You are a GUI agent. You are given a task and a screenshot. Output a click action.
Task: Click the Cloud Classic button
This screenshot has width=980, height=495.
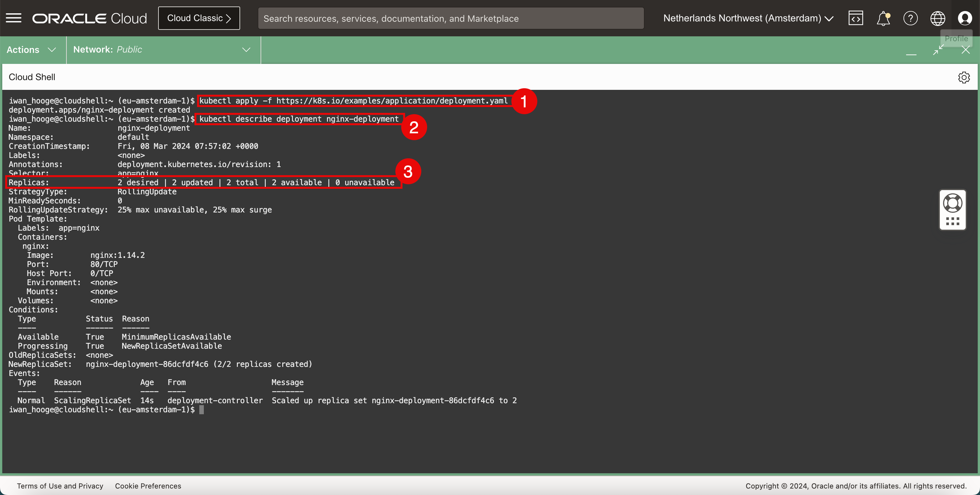click(199, 18)
